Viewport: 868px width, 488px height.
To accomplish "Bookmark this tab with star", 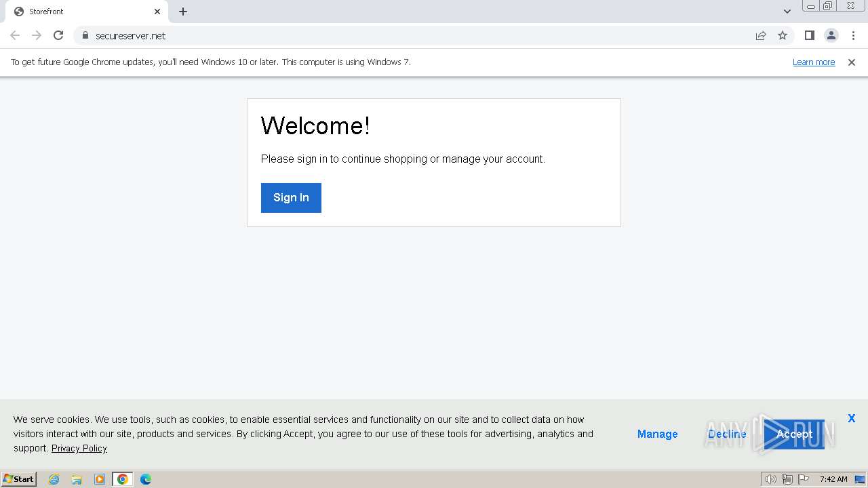I will 783,35.
